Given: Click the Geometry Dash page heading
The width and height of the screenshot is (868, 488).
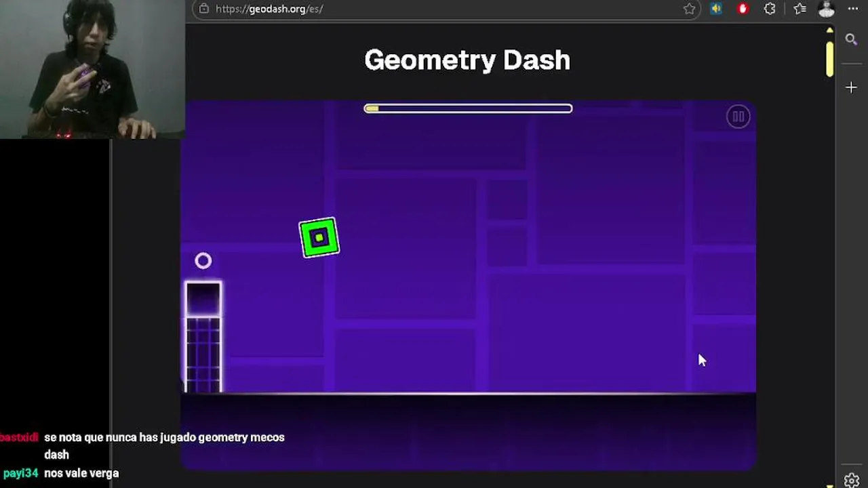Looking at the screenshot, I should point(467,60).
